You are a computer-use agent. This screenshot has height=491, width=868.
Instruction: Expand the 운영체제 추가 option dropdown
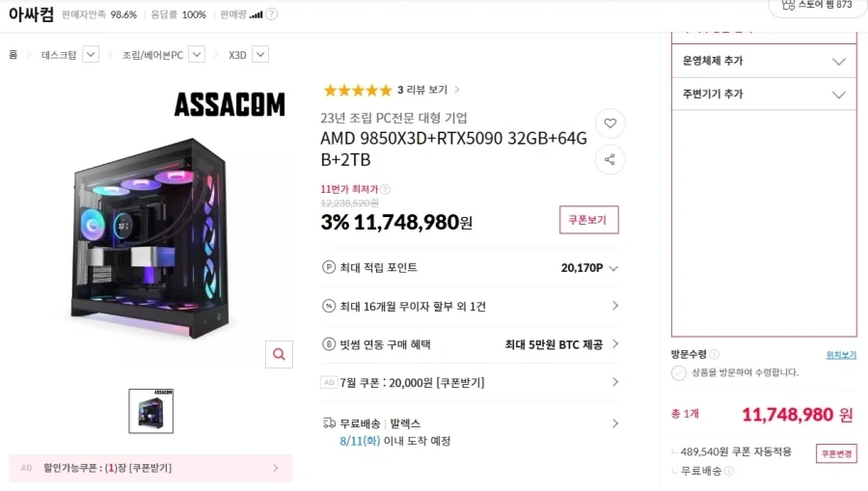pos(764,61)
